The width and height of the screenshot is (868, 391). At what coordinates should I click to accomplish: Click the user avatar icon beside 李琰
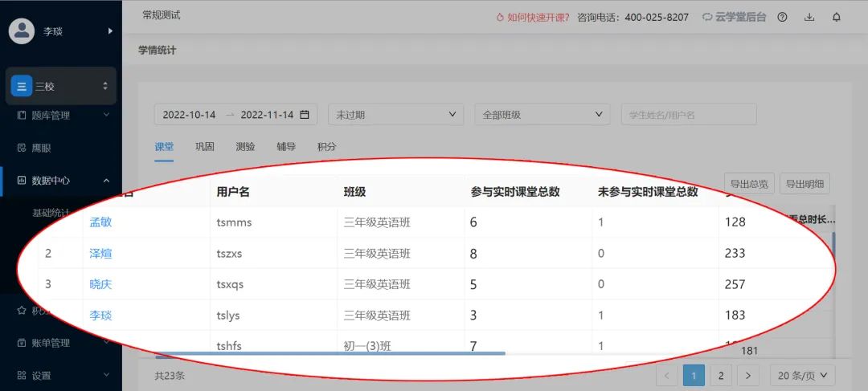pos(23,31)
